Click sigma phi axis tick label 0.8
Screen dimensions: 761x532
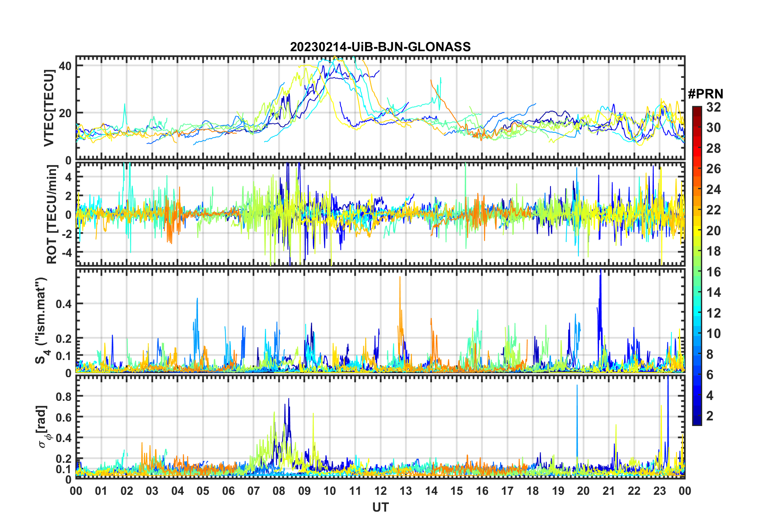point(64,396)
